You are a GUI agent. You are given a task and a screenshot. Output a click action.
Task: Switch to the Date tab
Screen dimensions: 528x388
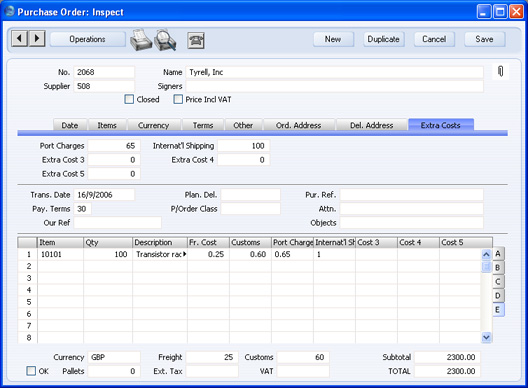click(x=70, y=125)
